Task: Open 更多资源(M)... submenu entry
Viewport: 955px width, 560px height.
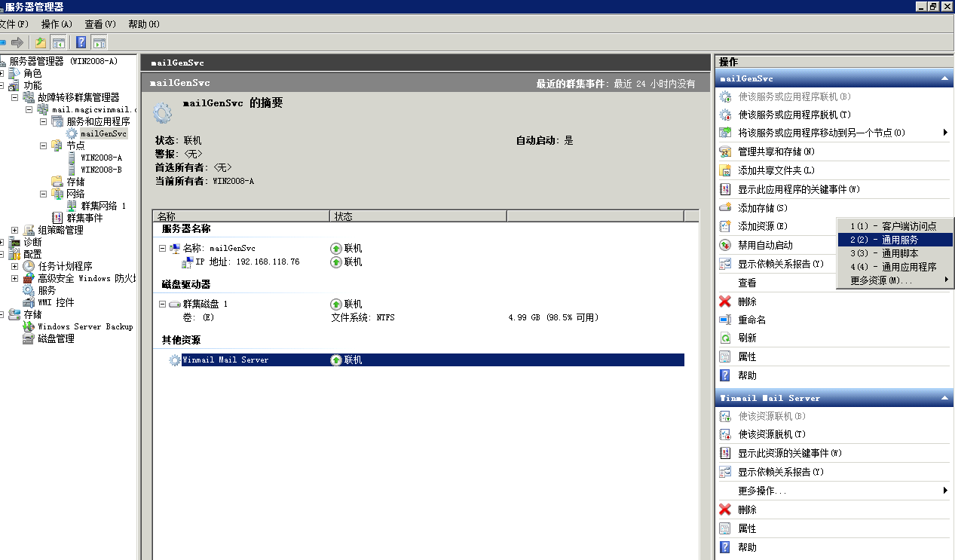Action: (895, 280)
